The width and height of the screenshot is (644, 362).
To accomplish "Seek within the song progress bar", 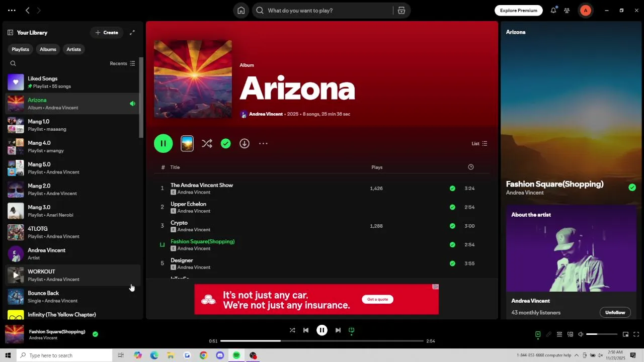I will point(322,341).
